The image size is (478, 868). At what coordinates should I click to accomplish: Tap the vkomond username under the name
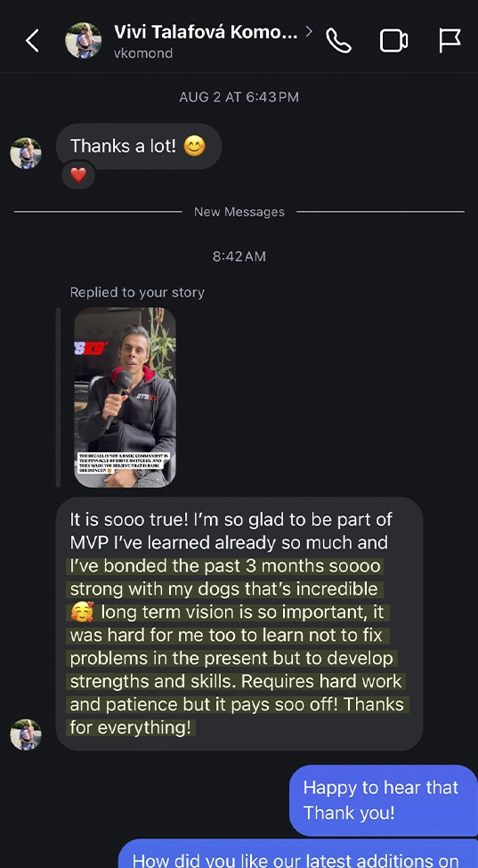pyautogui.click(x=143, y=53)
